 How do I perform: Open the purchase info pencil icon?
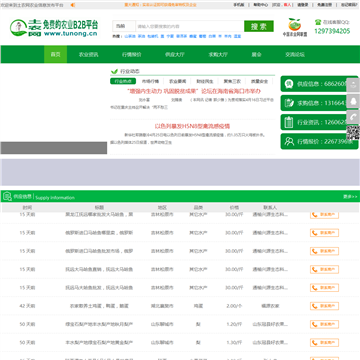289,103
